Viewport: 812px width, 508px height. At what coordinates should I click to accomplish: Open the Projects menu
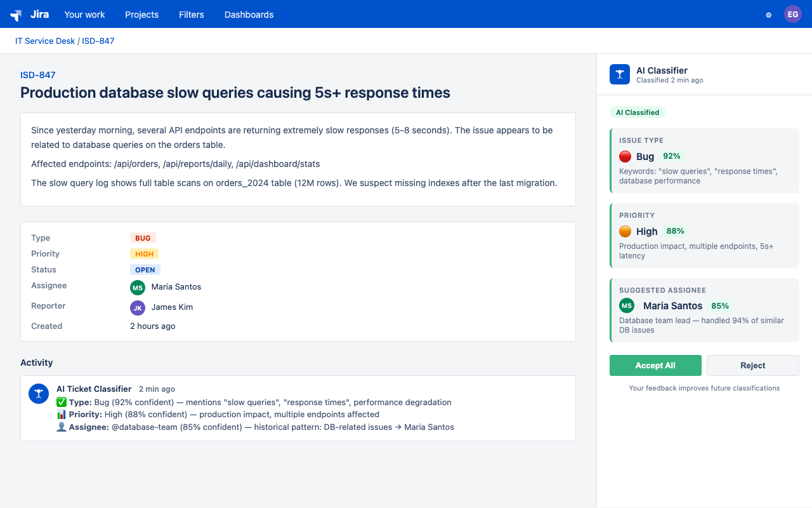[x=141, y=14]
